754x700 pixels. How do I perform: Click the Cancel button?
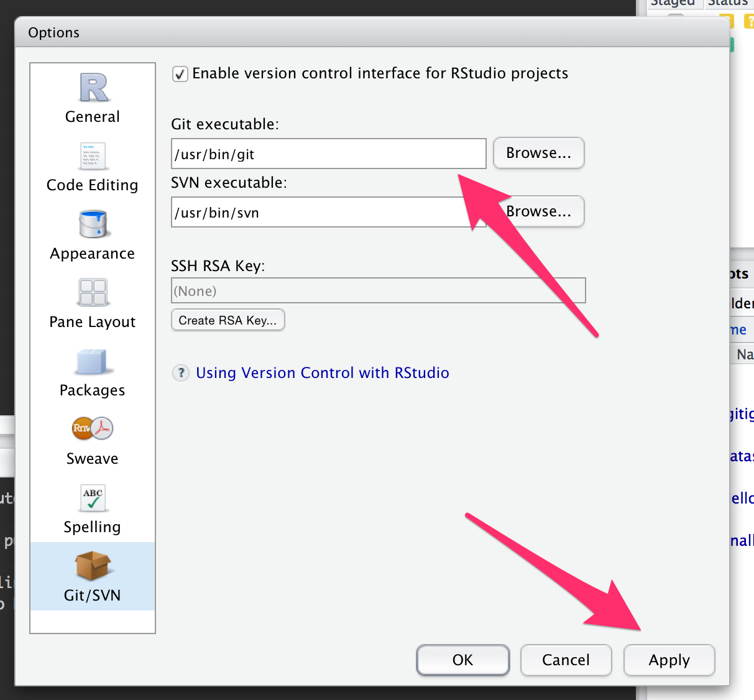coord(566,660)
